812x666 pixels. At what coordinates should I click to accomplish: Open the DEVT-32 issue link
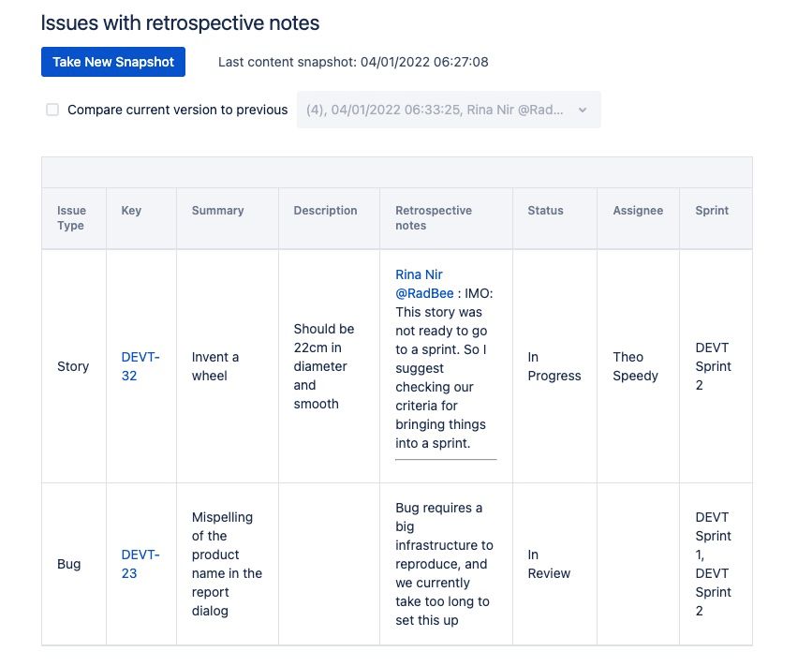click(129, 366)
